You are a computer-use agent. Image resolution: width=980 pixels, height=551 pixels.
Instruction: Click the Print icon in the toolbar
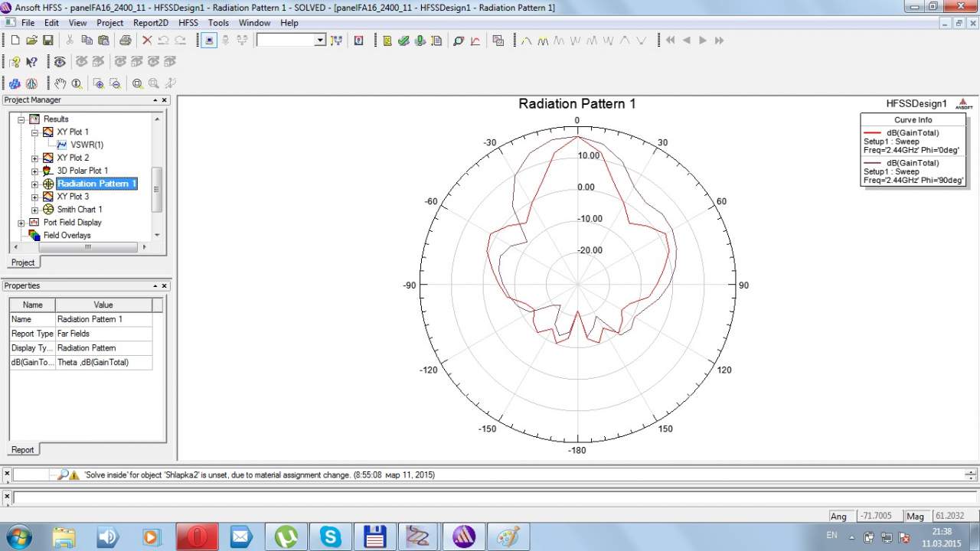[x=125, y=41]
